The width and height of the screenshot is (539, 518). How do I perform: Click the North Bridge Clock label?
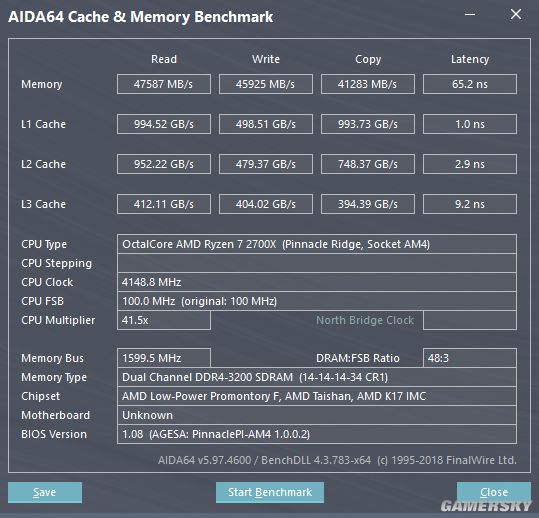pyautogui.click(x=365, y=320)
